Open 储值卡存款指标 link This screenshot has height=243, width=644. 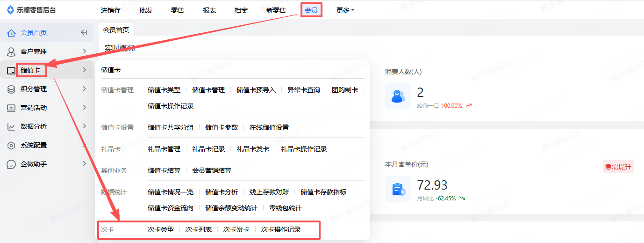(x=323, y=192)
